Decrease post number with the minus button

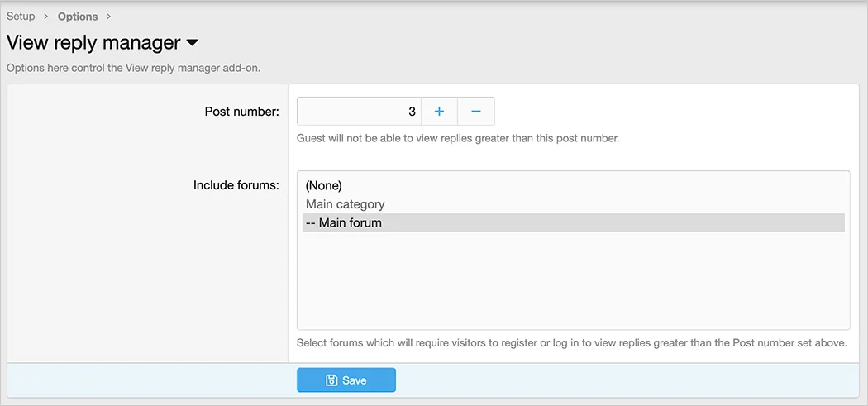pos(476,112)
